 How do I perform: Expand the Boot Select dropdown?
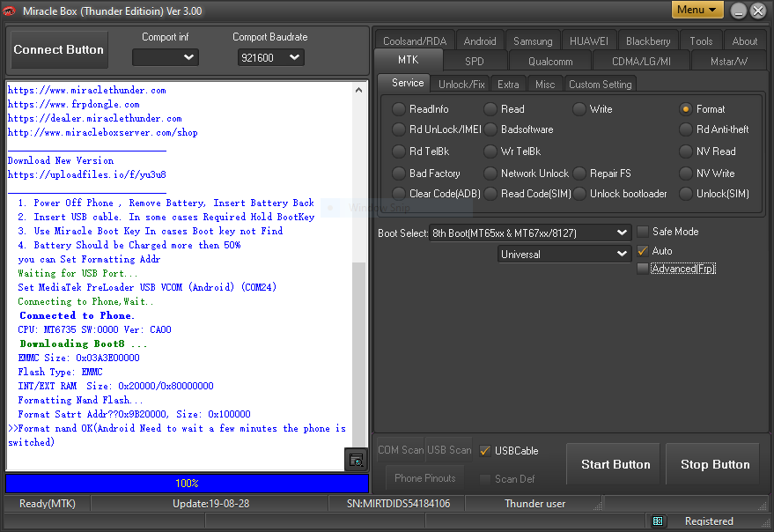(530, 233)
